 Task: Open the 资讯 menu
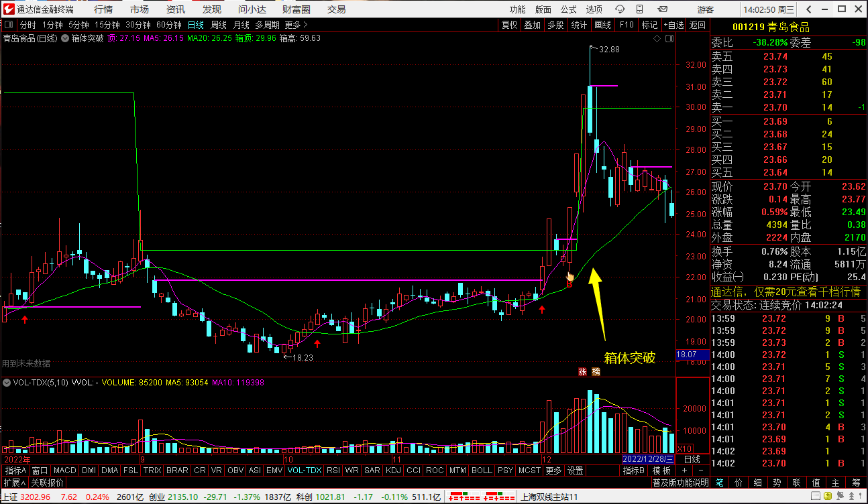coord(176,9)
